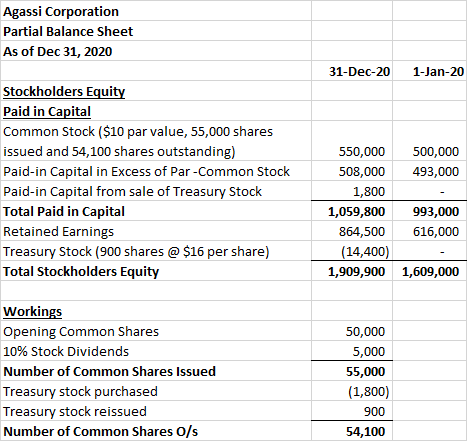The width and height of the screenshot is (467, 441).
Task: Select the total 993,000
Action: (x=436, y=212)
